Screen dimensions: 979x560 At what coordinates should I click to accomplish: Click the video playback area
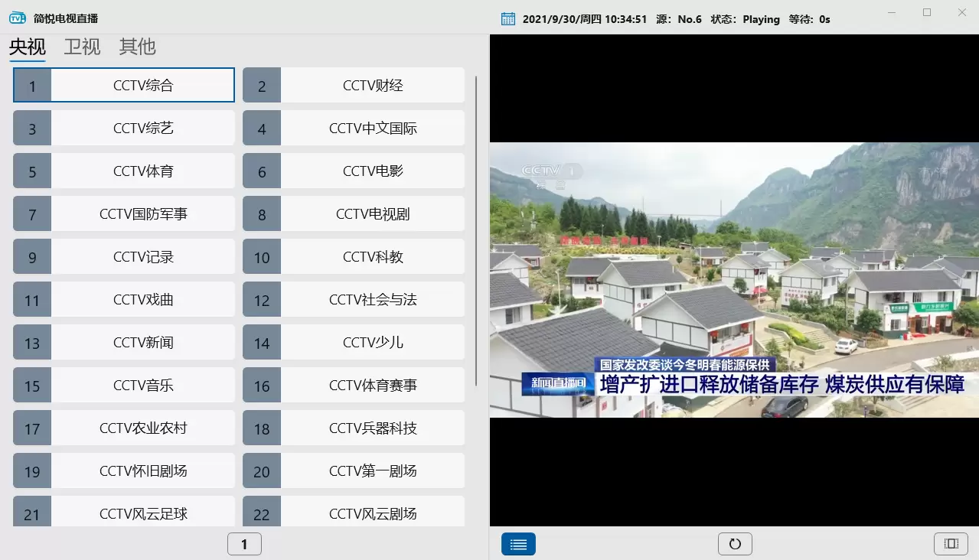pyautogui.click(x=734, y=280)
